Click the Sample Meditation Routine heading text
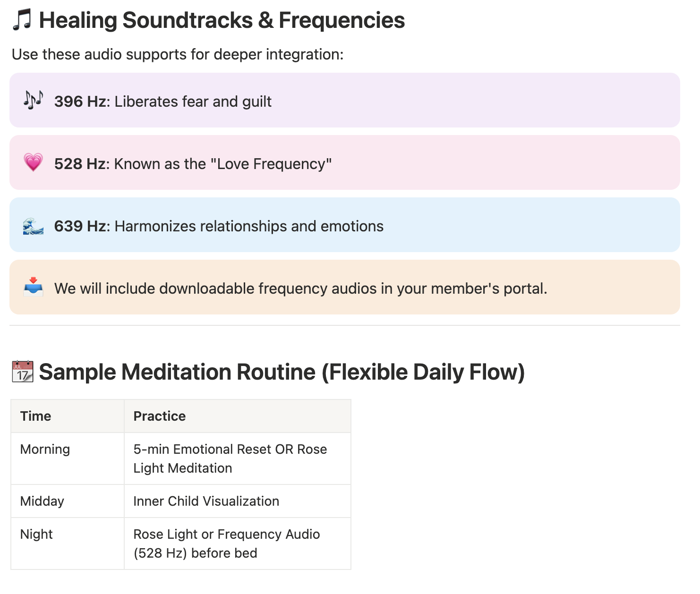The height and width of the screenshot is (594, 700). [282, 372]
